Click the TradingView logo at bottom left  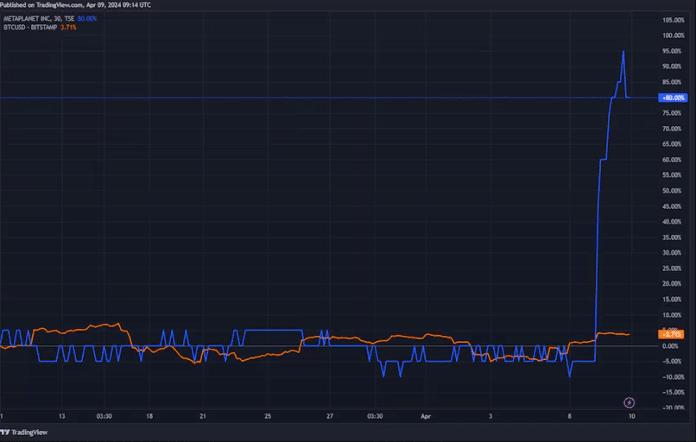pos(26,432)
